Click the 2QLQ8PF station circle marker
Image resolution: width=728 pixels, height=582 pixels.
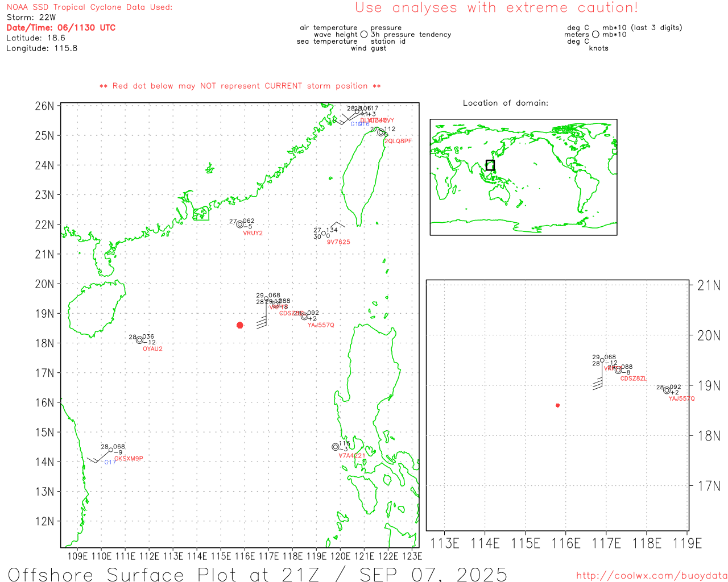click(x=380, y=132)
